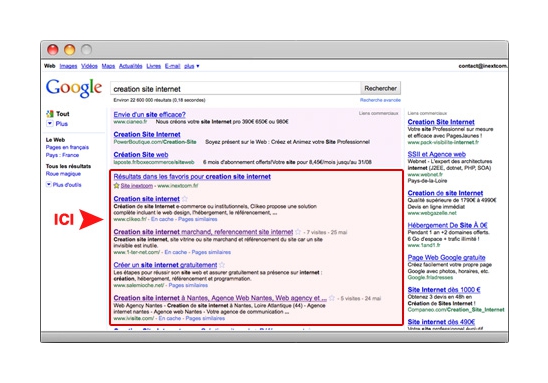This screenshot has width=548, height=383.
Task: Click the Google logo
Action: tap(74, 88)
